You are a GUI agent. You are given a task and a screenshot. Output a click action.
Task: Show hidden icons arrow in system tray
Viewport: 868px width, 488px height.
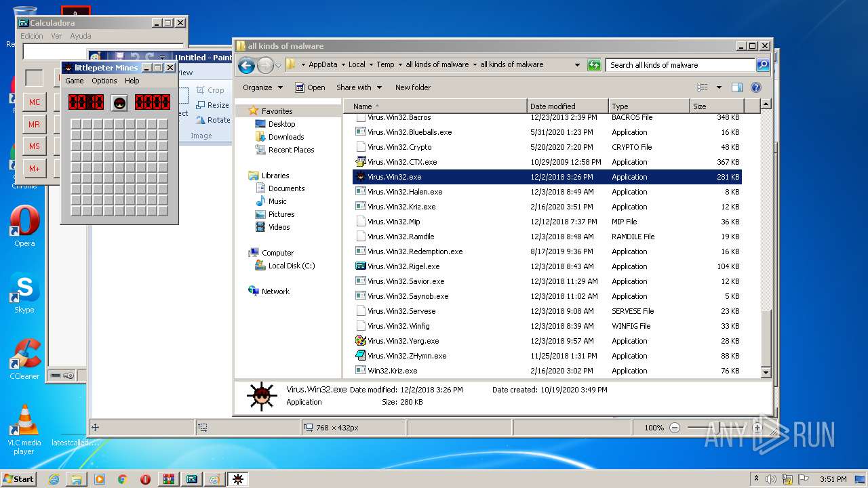pos(757,479)
